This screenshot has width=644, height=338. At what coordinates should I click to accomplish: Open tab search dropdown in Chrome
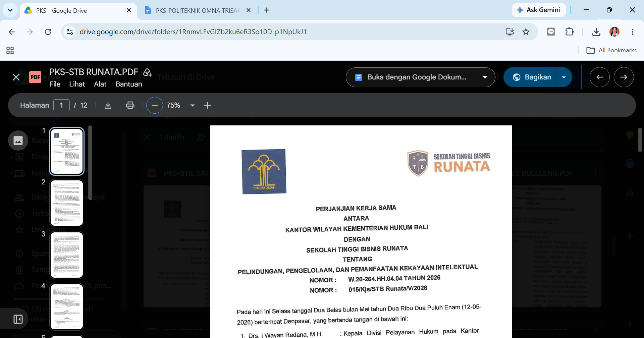(10, 10)
